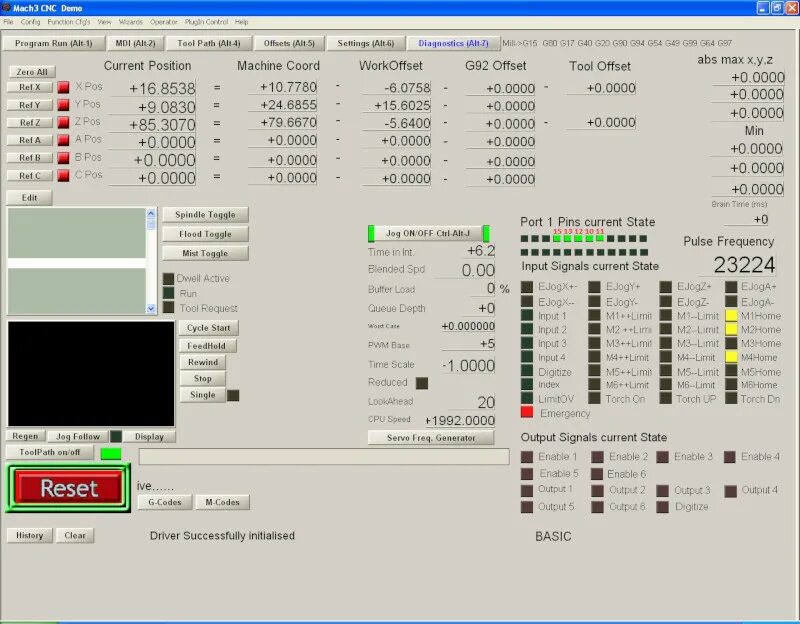Click the red LED next to Ref Z
Image resolution: width=800 pixels, height=624 pixels.
pyautogui.click(x=63, y=122)
